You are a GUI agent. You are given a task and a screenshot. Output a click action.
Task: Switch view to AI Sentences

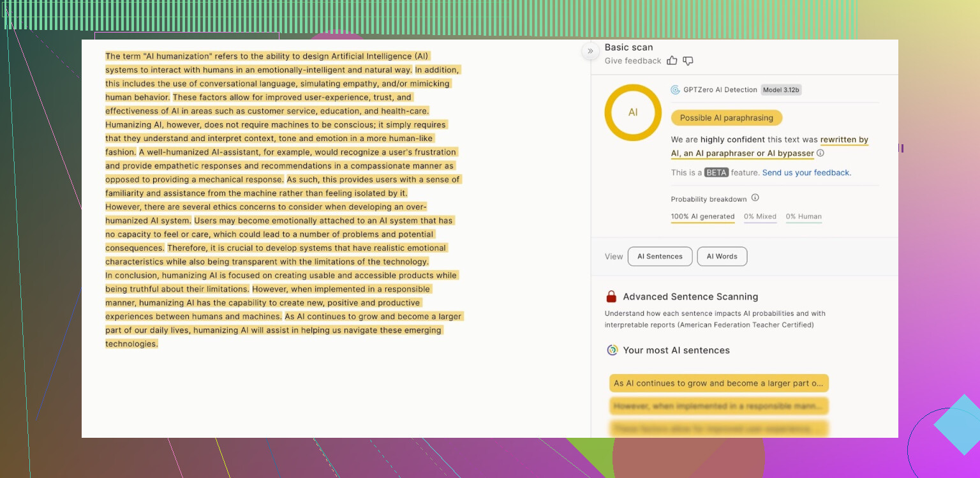660,257
